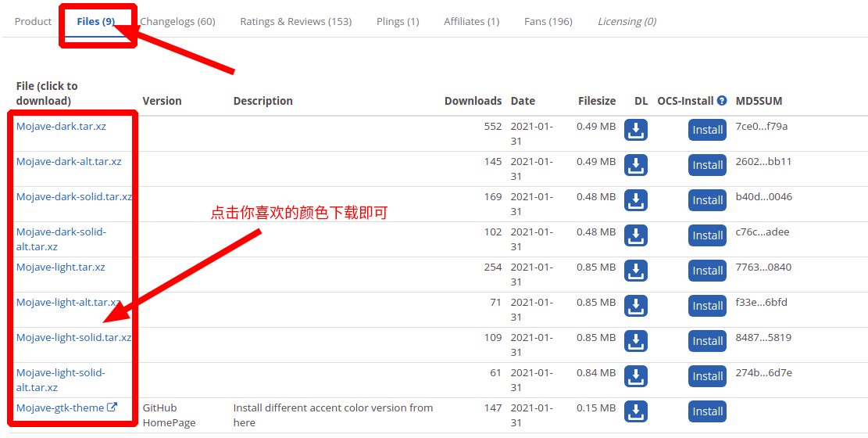Click Install for Mojave-dark-solid-alt.tar.xz

(x=708, y=235)
